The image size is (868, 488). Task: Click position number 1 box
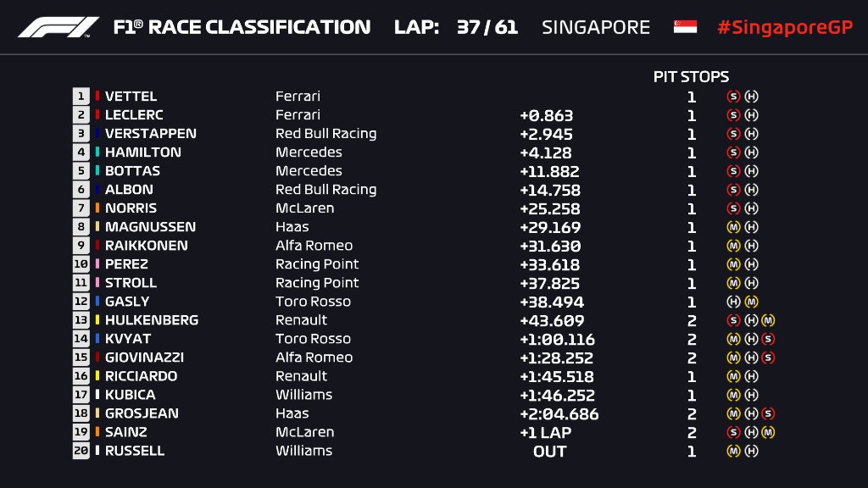tap(81, 97)
